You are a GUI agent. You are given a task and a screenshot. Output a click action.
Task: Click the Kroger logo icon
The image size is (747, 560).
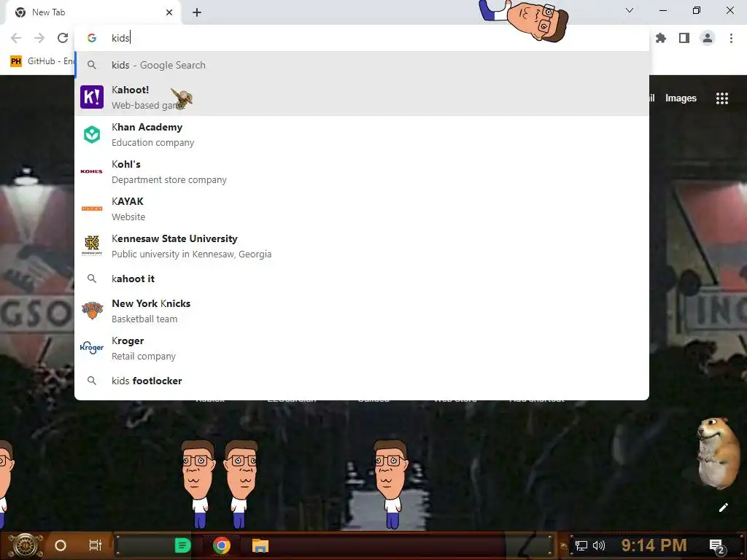[92, 348]
